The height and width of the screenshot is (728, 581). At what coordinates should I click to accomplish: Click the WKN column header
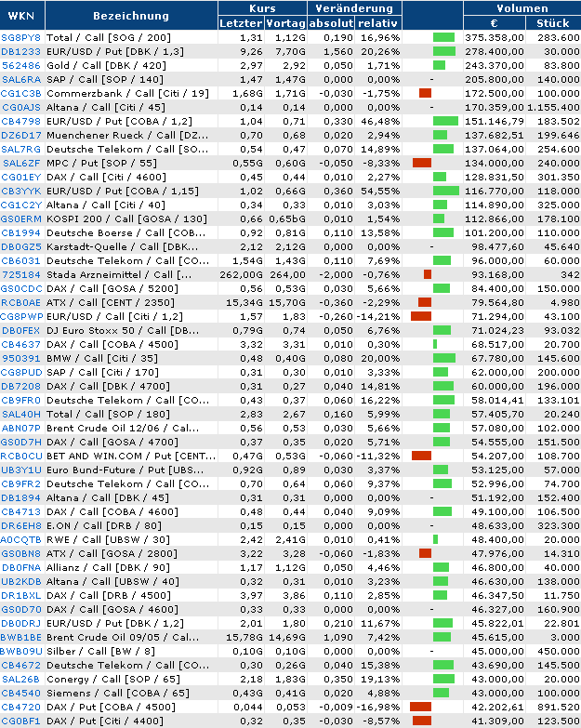[21, 15]
